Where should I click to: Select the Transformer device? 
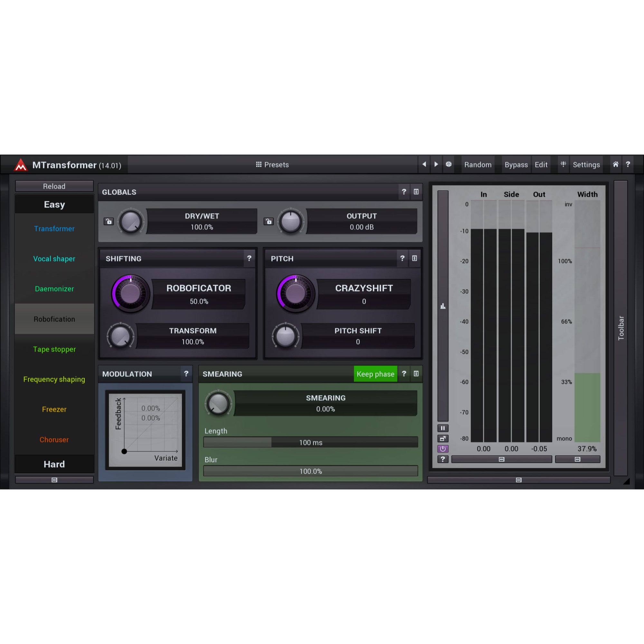[54, 229]
